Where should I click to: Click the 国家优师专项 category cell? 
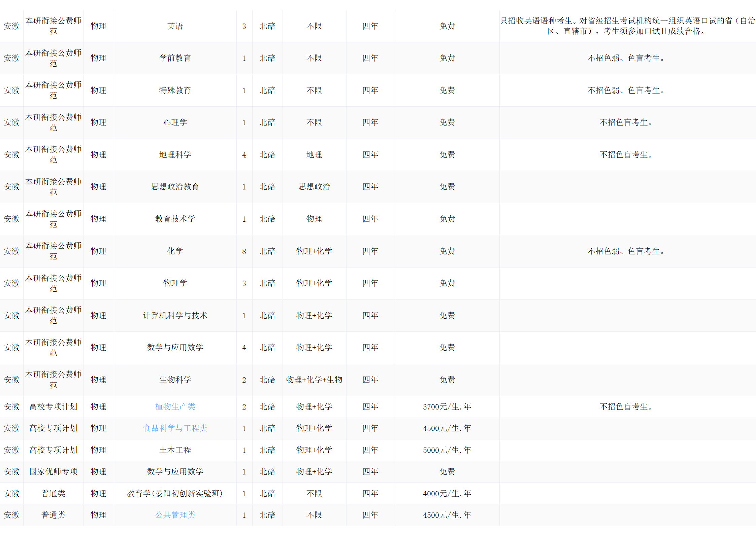tap(53, 471)
